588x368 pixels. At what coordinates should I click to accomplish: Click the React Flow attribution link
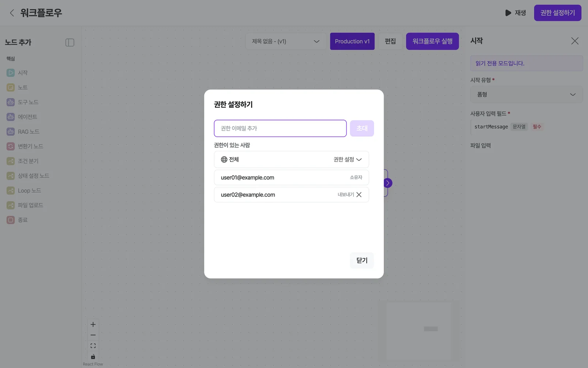pyautogui.click(x=93, y=364)
